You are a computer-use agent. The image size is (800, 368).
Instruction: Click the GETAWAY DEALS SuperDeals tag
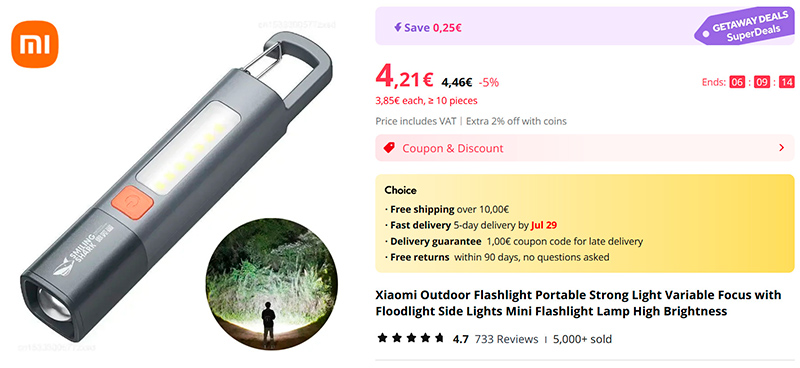744,27
